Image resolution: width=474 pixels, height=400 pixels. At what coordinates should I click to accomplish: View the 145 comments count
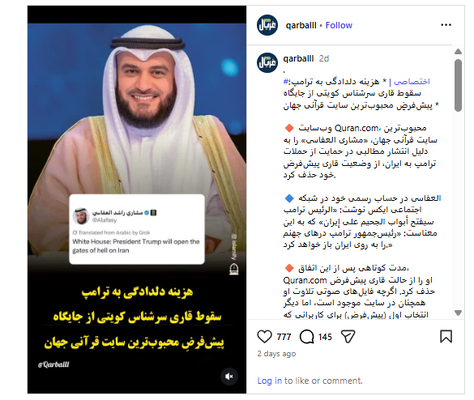point(325,337)
